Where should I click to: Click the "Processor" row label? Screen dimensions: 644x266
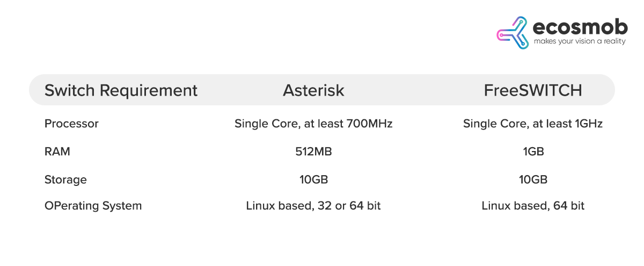click(x=71, y=124)
